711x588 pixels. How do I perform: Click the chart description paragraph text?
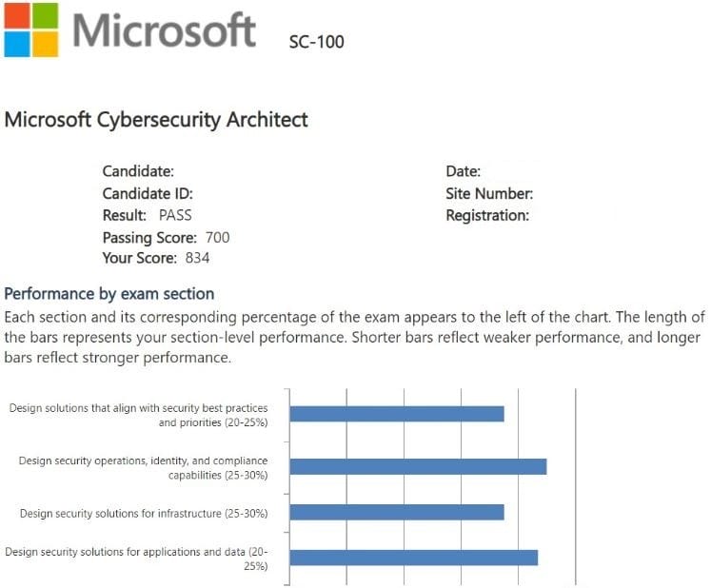[x=354, y=337]
